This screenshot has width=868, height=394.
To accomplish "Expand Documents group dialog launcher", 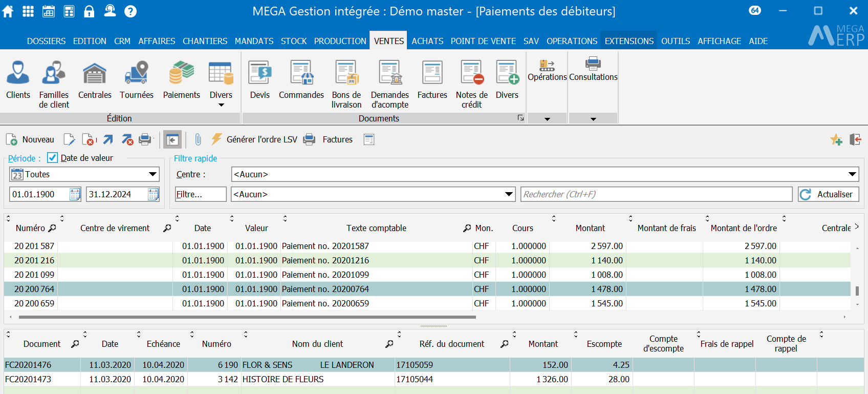I will click(x=520, y=118).
